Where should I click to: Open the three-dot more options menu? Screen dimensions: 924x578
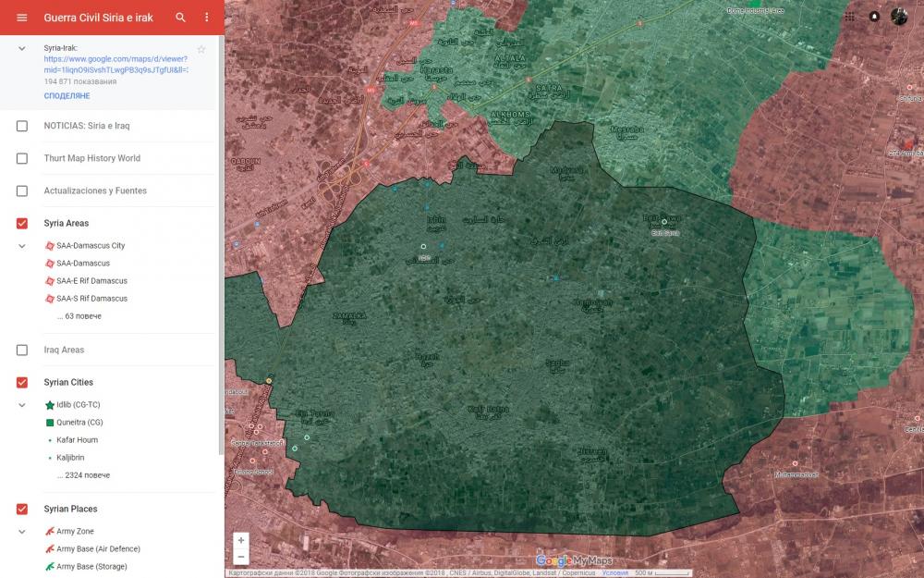[206, 18]
